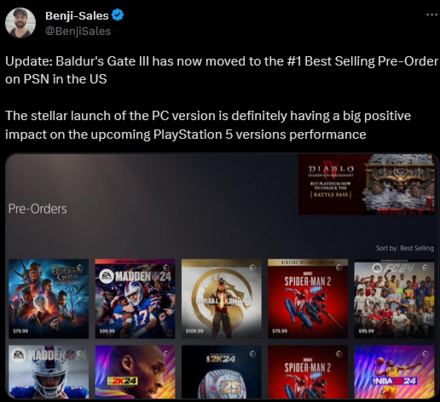
Task: Open the Diablo IV Battle Pass banner
Action: (366, 184)
